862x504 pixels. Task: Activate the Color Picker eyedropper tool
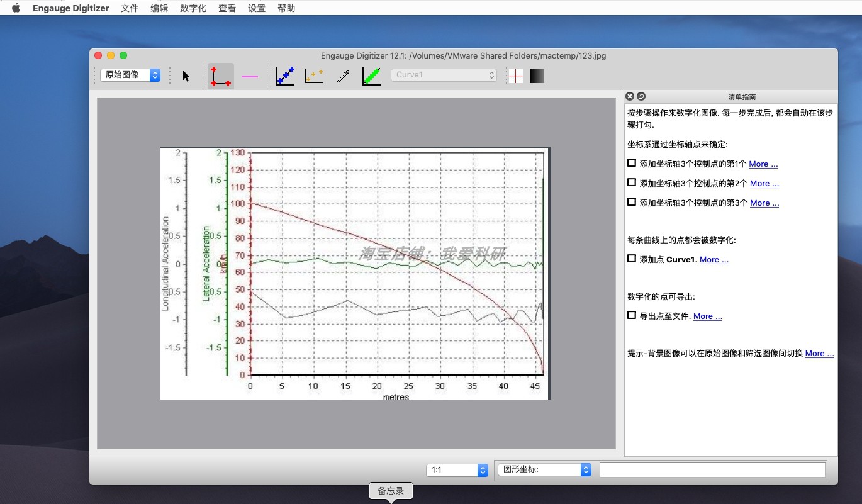pyautogui.click(x=343, y=76)
